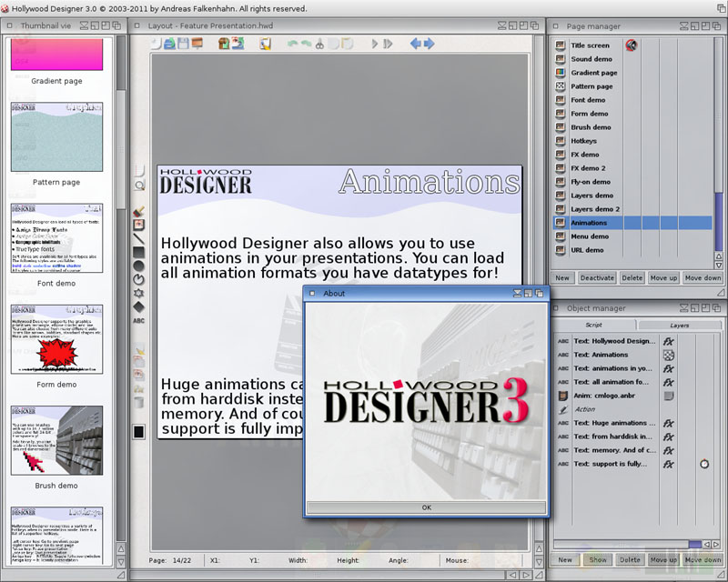Click the New project icon in Layout toolbar

156,44
